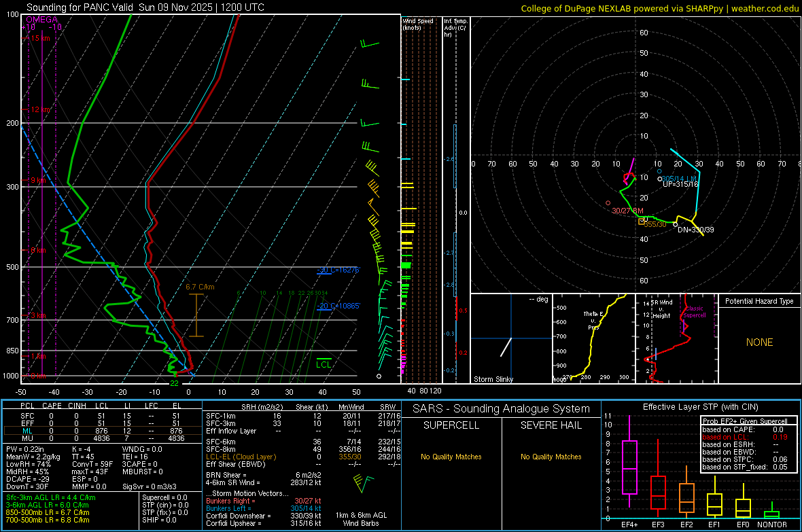Click the 'Supercell = 0.0' composite value
802x532 pixels.
tap(164, 497)
